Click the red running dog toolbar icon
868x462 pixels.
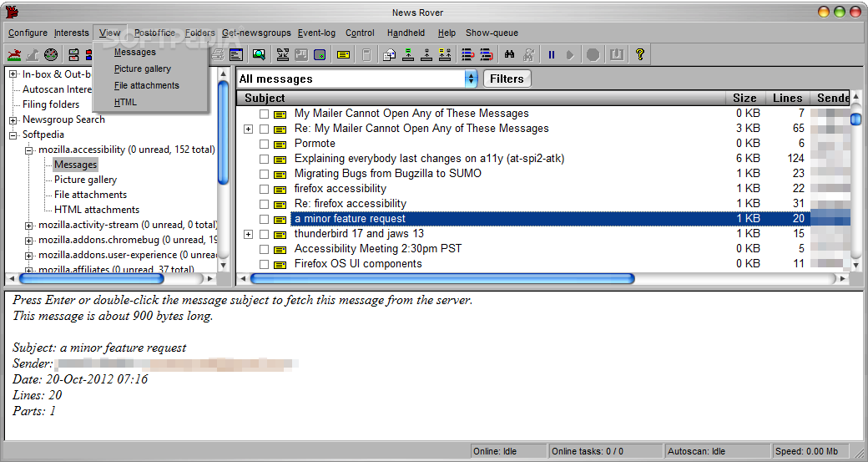pyautogui.click(x=14, y=54)
